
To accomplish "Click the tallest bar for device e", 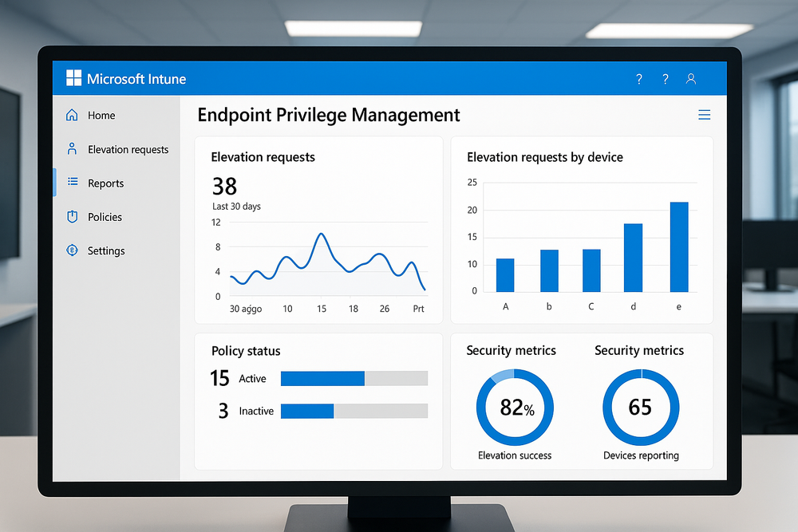I will click(679, 246).
